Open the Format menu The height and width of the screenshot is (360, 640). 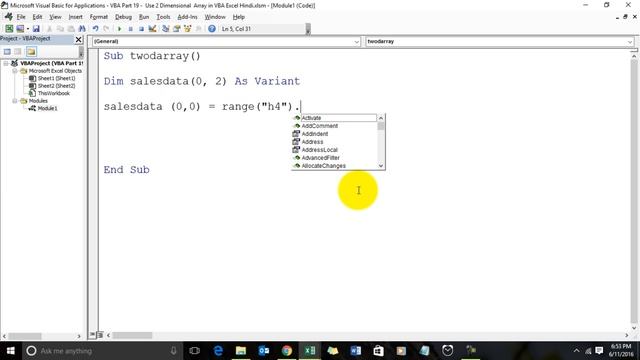tap(99, 17)
